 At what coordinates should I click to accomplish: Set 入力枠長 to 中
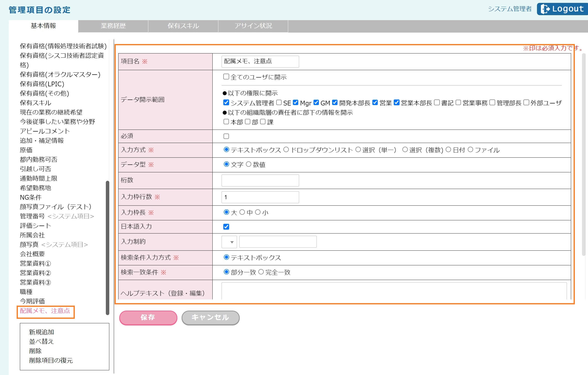pyautogui.click(x=242, y=212)
